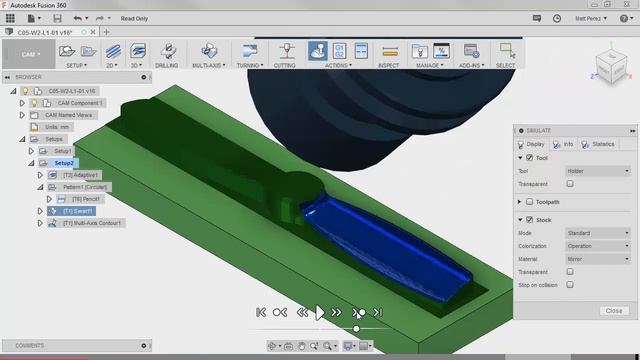Expand the Setup1 tree node
Screen dimensions: 640x360
click(31, 151)
